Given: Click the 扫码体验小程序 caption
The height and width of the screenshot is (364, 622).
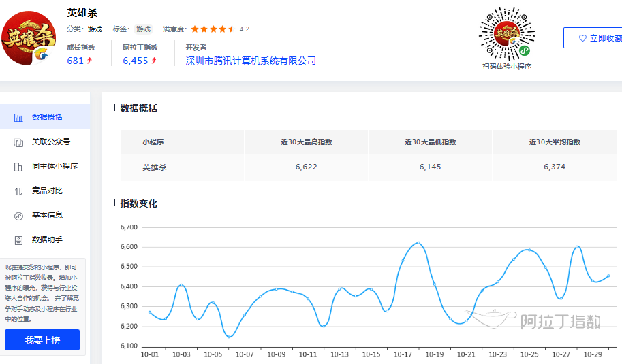Looking at the screenshot, I should pos(507,66).
